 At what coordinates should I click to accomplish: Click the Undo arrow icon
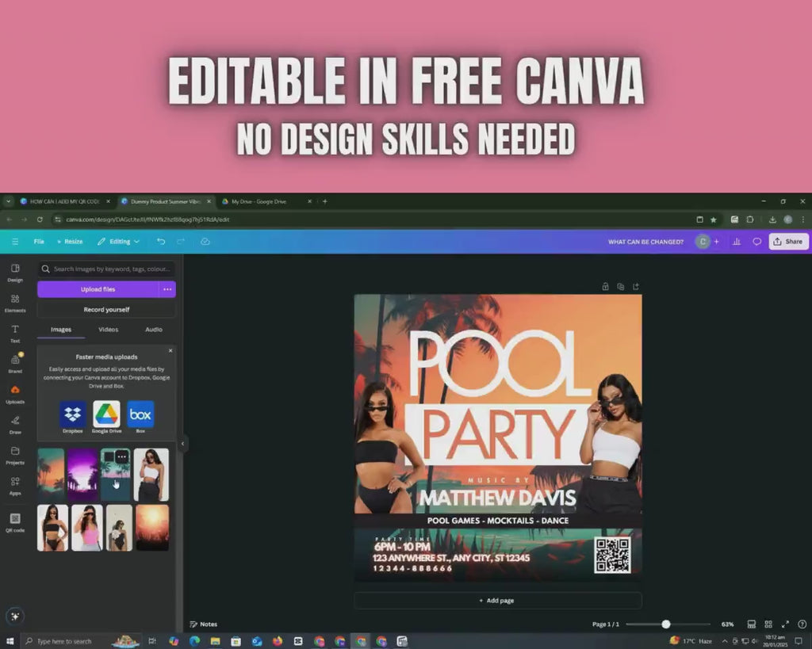[161, 242]
